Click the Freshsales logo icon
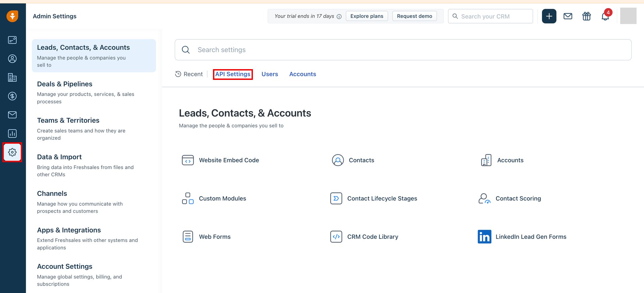 tap(12, 16)
